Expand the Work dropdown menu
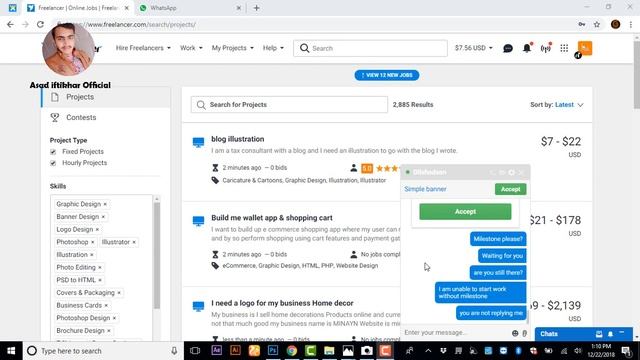 click(x=191, y=48)
